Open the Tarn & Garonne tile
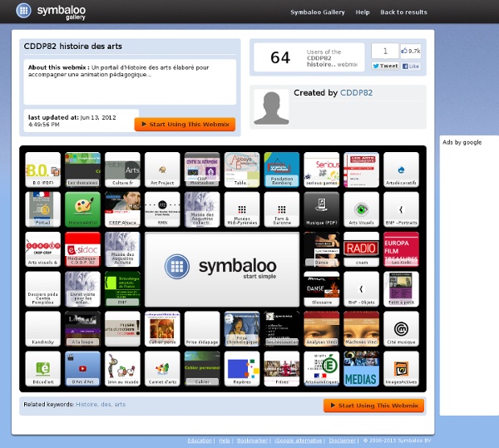The image size is (499, 448). pos(282,209)
